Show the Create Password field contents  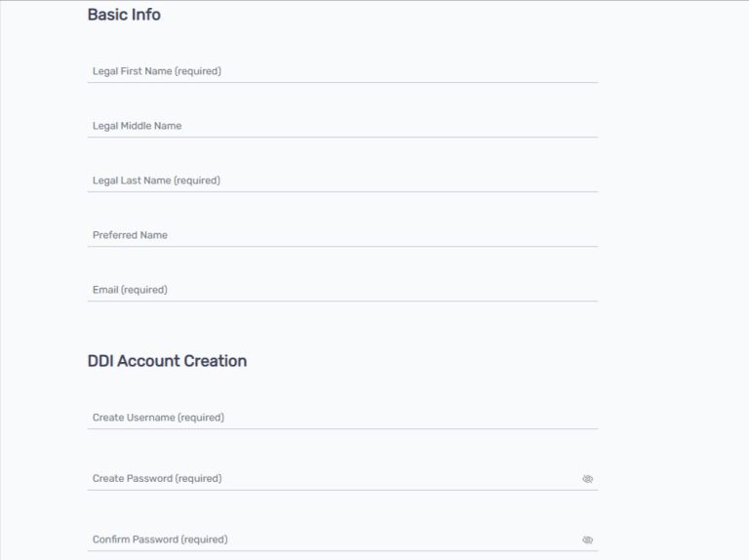coord(587,479)
